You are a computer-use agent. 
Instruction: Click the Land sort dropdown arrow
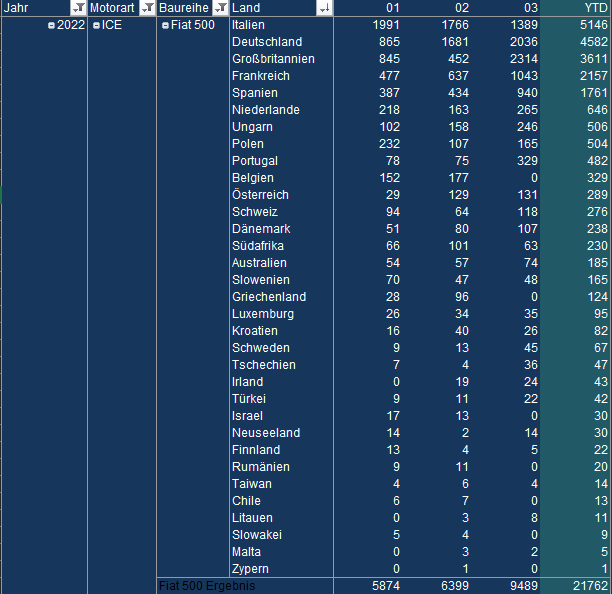(x=324, y=8)
